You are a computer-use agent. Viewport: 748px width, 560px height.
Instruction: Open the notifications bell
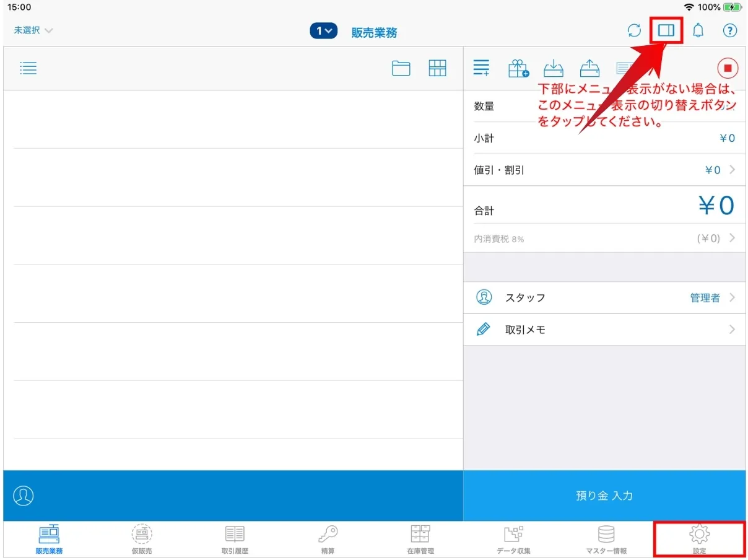(698, 31)
